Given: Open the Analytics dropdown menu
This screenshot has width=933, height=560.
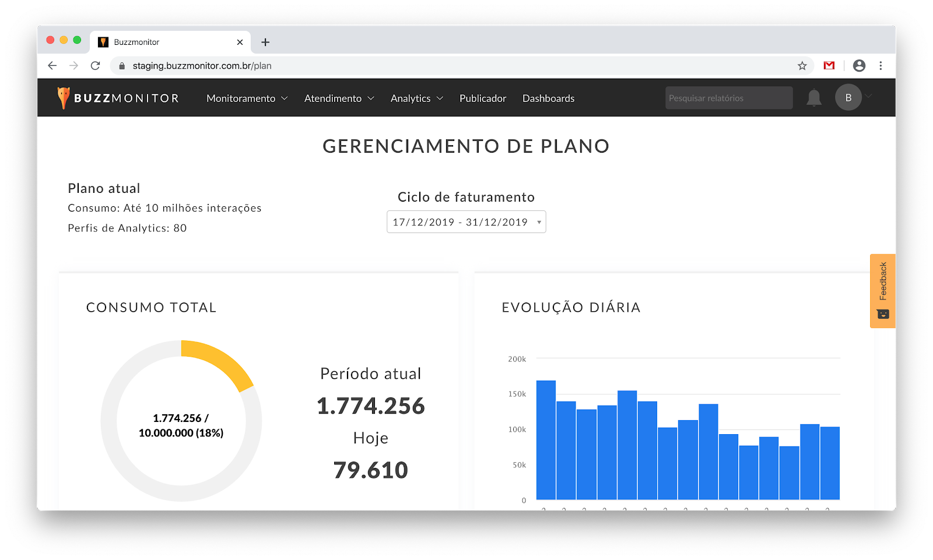Looking at the screenshot, I should 416,98.
